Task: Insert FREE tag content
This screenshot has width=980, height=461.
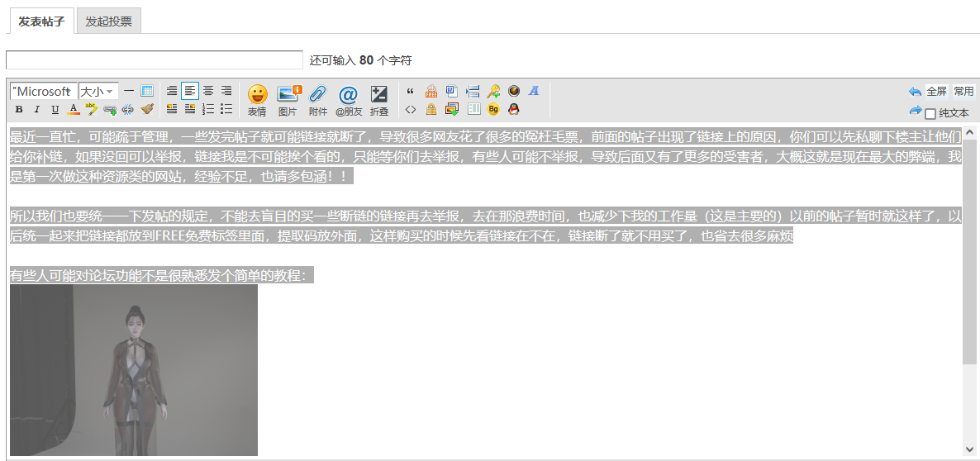Action: [x=431, y=91]
